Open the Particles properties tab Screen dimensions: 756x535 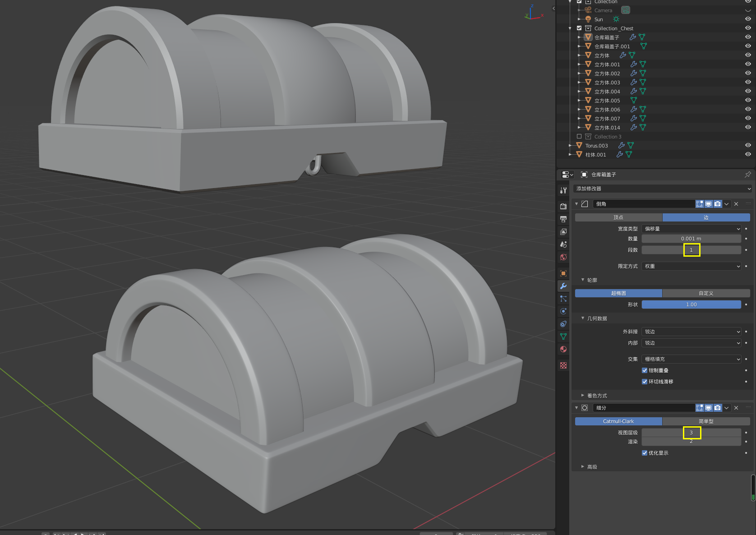(x=563, y=299)
